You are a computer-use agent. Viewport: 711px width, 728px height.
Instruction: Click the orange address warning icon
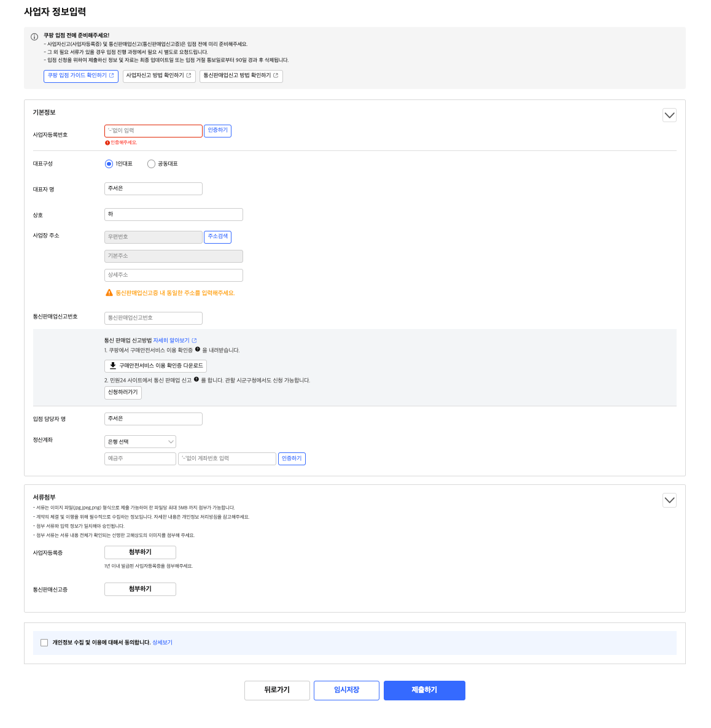[109, 293]
